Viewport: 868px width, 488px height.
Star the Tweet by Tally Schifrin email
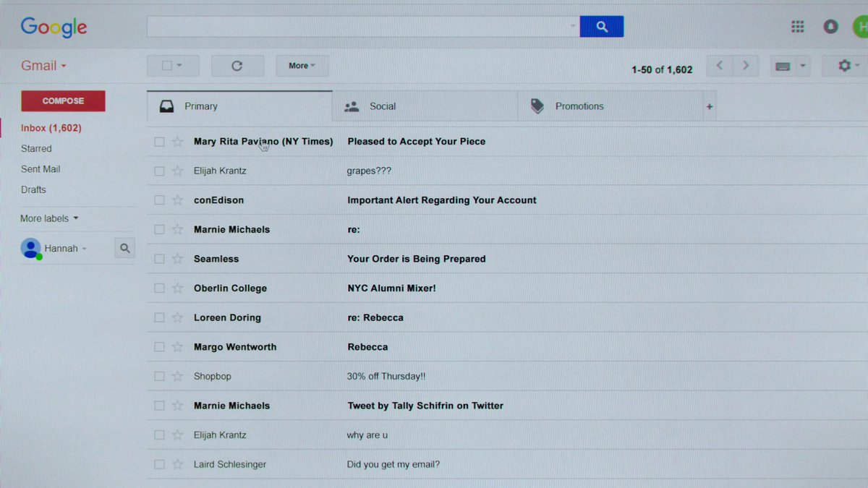click(177, 406)
